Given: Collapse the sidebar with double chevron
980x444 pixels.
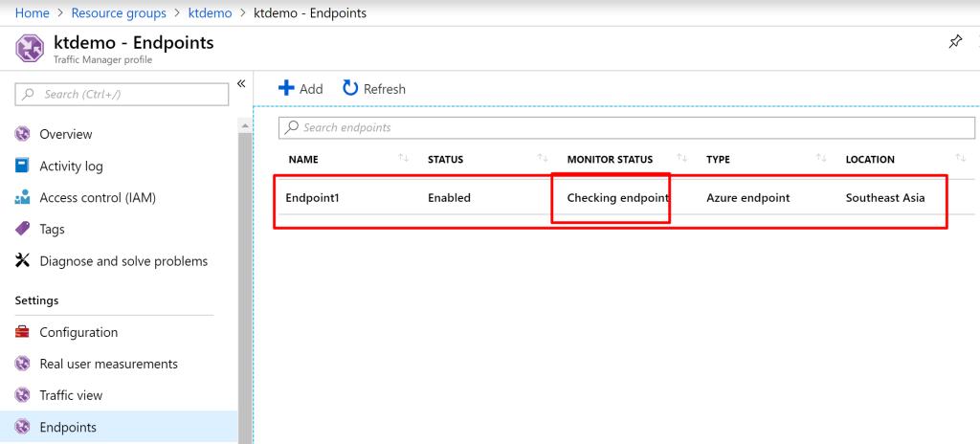Looking at the screenshot, I should pos(241,84).
